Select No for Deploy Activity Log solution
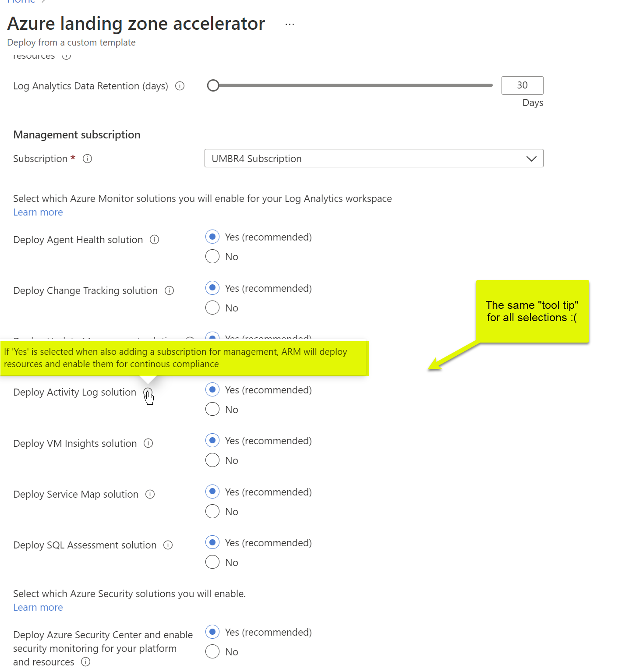This screenshot has height=672, width=636. pos(212,409)
